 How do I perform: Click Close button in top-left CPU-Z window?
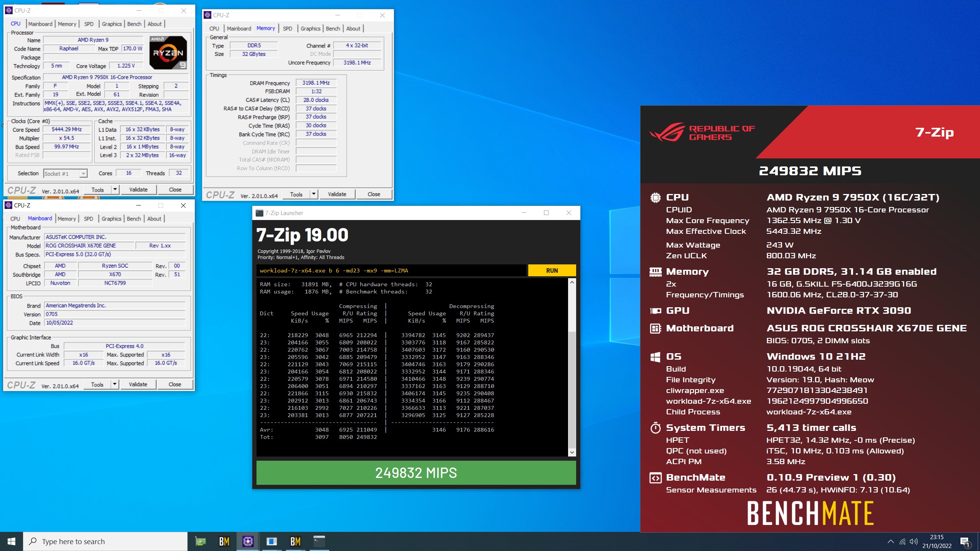coord(175,190)
